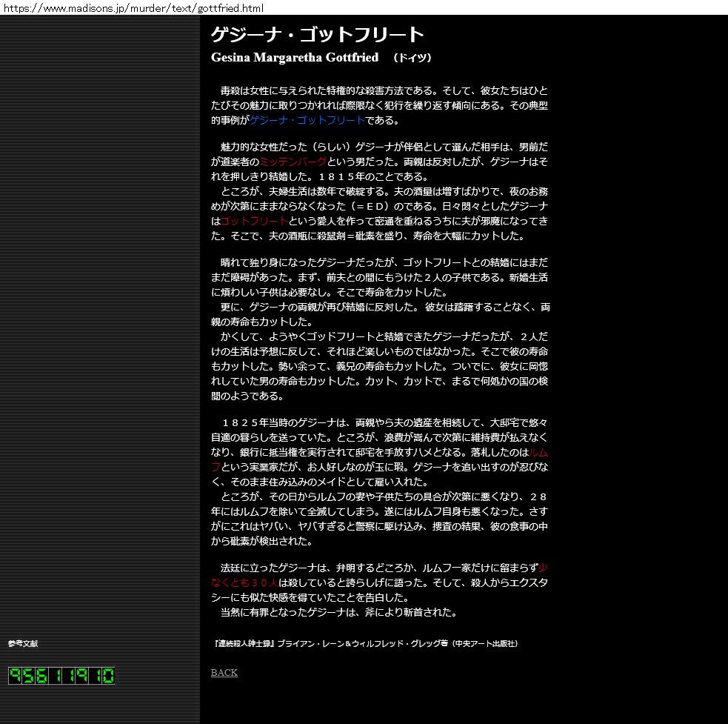Click the Gesina Margaretha Gottfried subtitle
Screen dimensions: 728x724
coord(294,58)
